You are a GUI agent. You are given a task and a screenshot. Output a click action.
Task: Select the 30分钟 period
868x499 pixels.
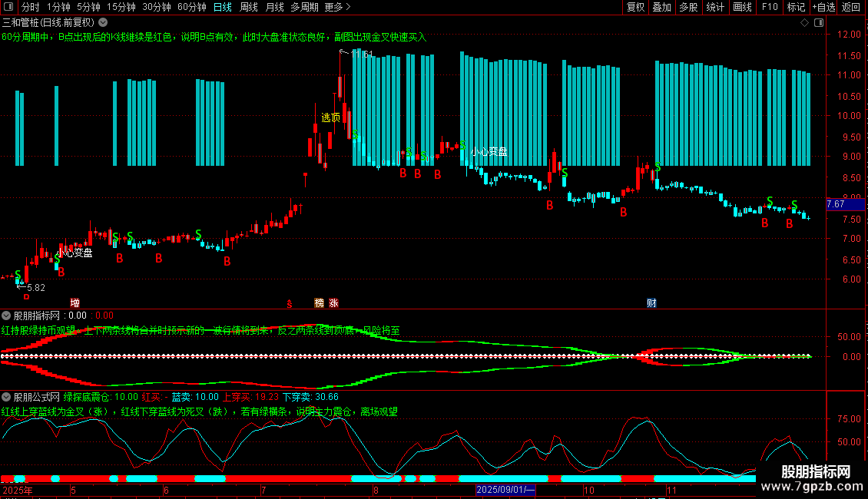[x=157, y=7]
